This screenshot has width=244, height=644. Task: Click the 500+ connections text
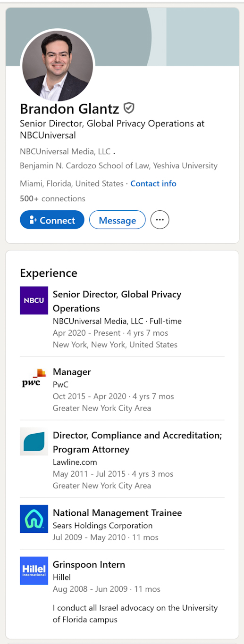(52, 198)
